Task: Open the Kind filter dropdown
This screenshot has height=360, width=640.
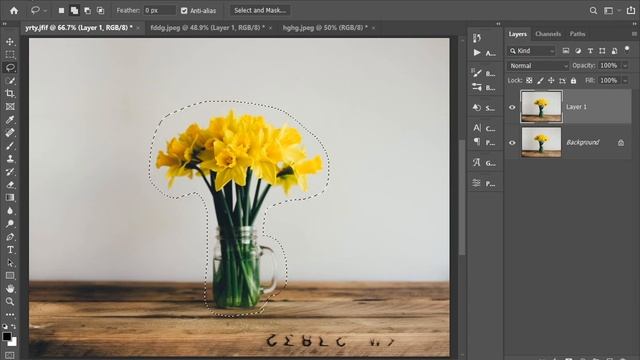Action: tap(532, 51)
